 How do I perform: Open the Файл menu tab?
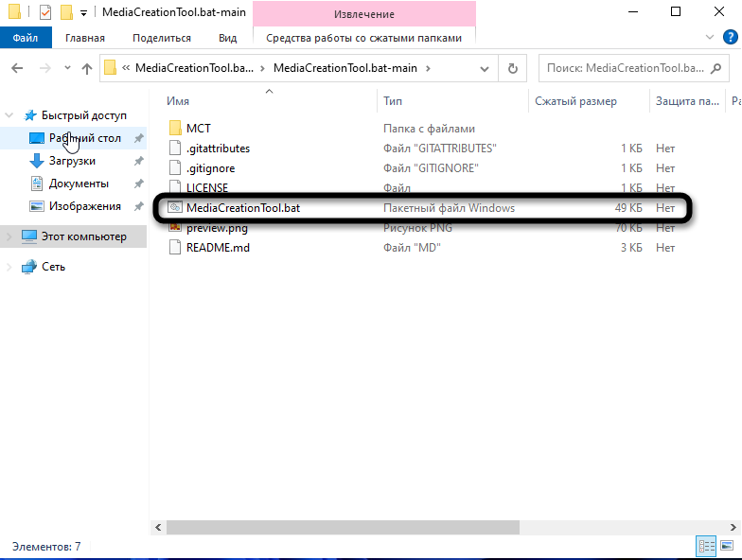point(26,38)
